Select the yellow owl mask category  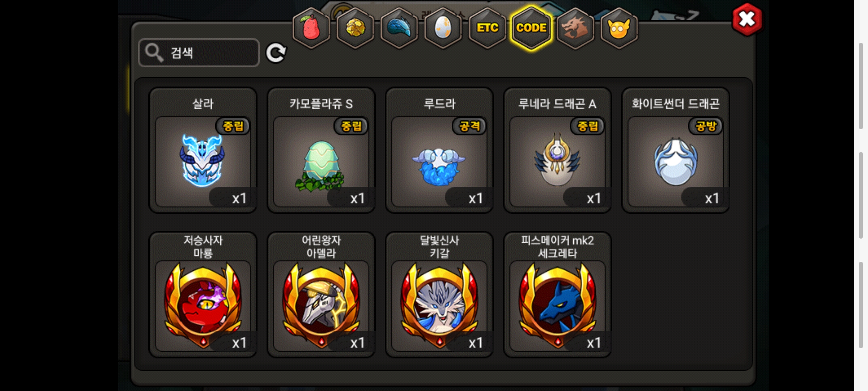click(x=619, y=28)
